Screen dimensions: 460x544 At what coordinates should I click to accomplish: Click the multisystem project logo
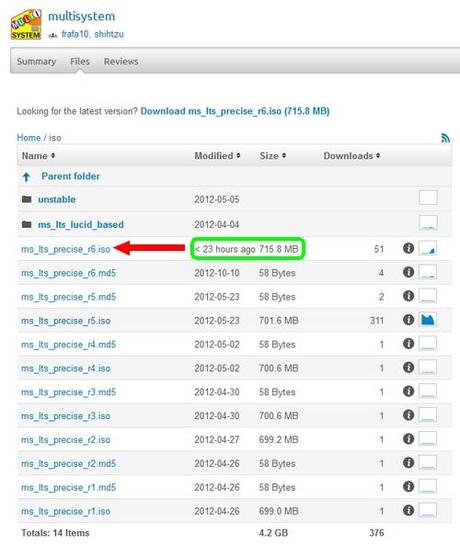26,24
